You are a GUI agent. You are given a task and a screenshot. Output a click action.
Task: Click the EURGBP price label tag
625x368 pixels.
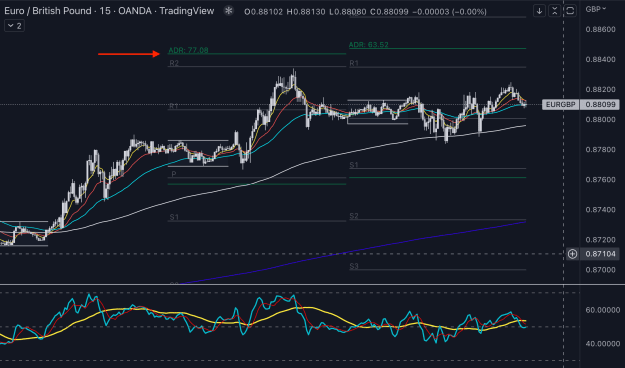pos(560,104)
